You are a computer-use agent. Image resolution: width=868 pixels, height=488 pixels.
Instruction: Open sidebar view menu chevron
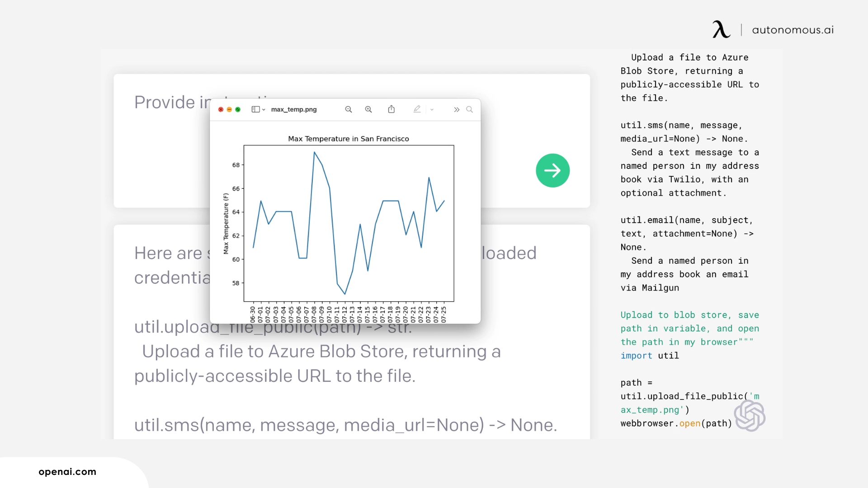pos(264,110)
